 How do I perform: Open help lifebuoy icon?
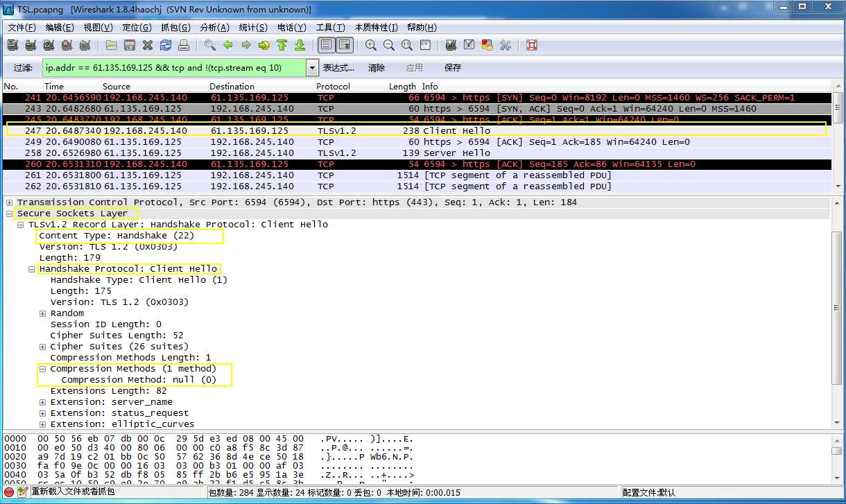(532, 45)
